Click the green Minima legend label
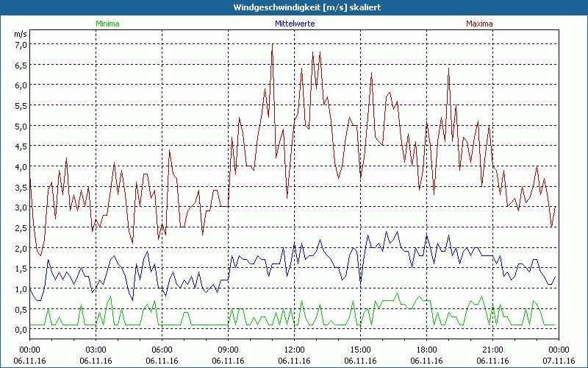Viewport: 588px width, 368px height. pos(107,24)
